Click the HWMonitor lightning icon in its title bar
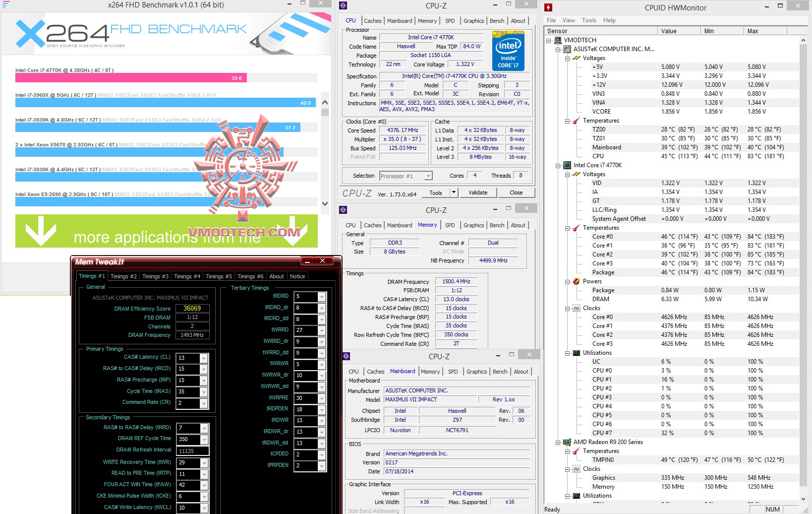Viewport: 812px width, 514px height. coord(548,7)
